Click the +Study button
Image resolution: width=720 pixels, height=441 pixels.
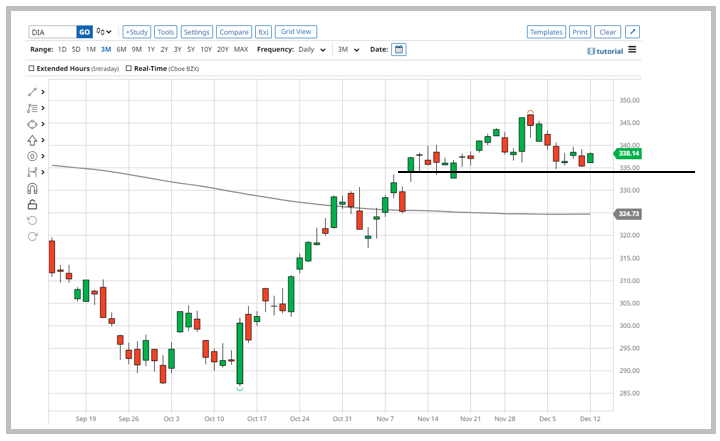tap(135, 32)
